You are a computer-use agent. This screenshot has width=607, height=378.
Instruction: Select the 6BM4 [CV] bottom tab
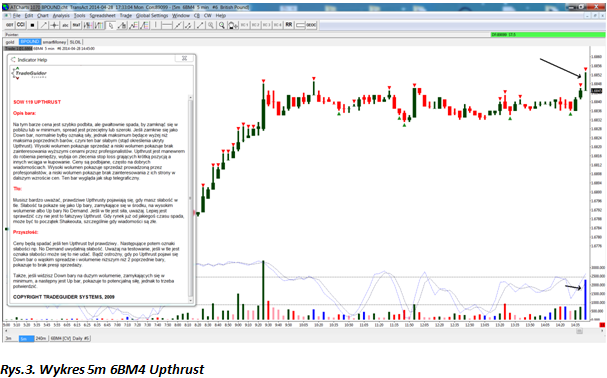(60, 338)
